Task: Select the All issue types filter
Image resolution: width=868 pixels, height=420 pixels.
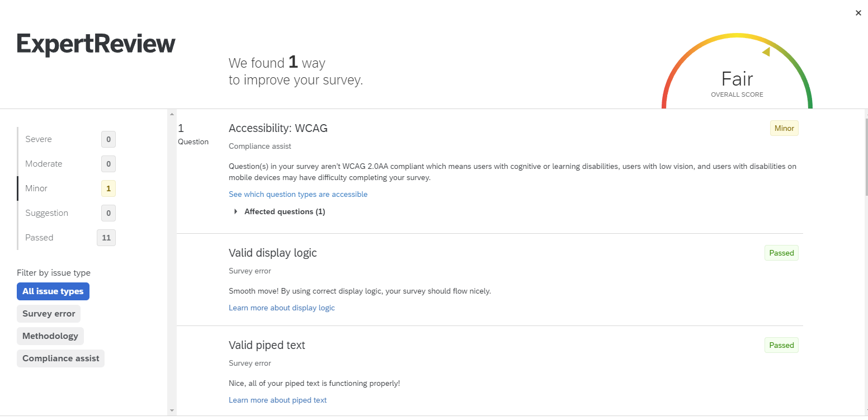Action: [53, 291]
